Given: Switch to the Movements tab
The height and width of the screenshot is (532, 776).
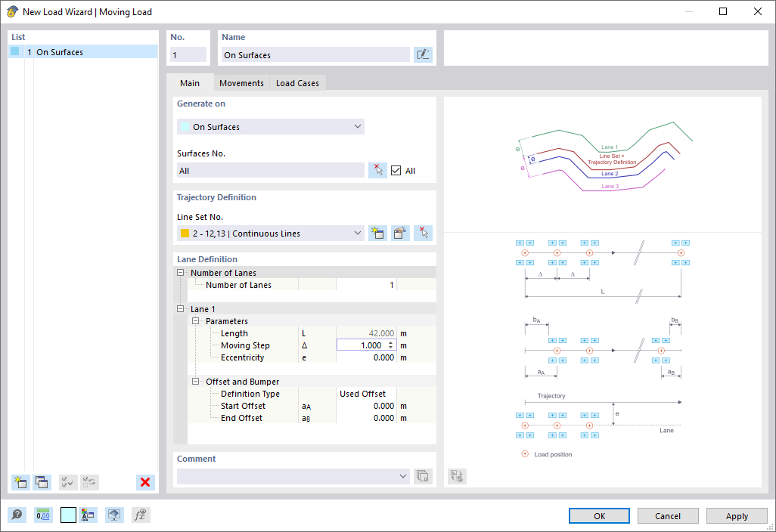Looking at the screenshot, I should click(x=241, y=83).
